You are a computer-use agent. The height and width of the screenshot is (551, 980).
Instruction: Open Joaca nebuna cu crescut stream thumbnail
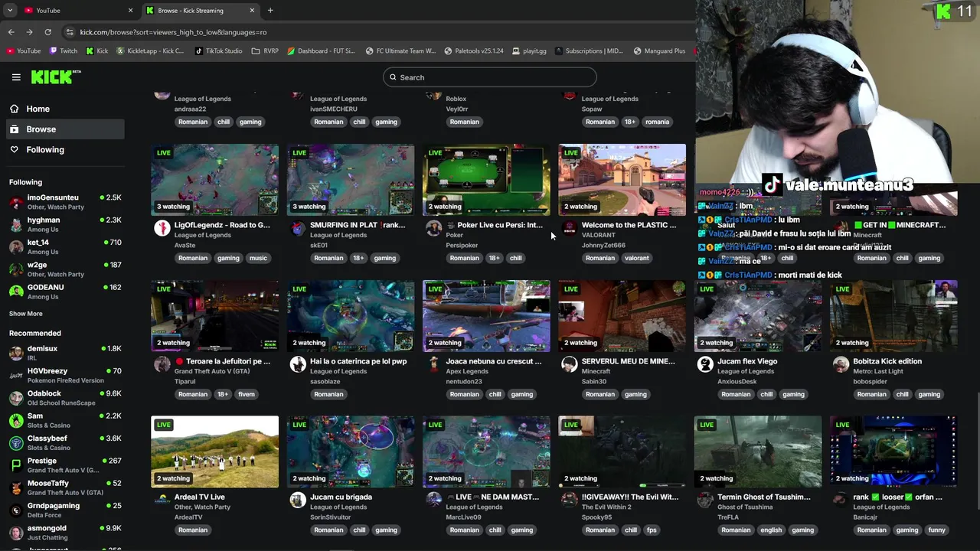coord(486,316)
